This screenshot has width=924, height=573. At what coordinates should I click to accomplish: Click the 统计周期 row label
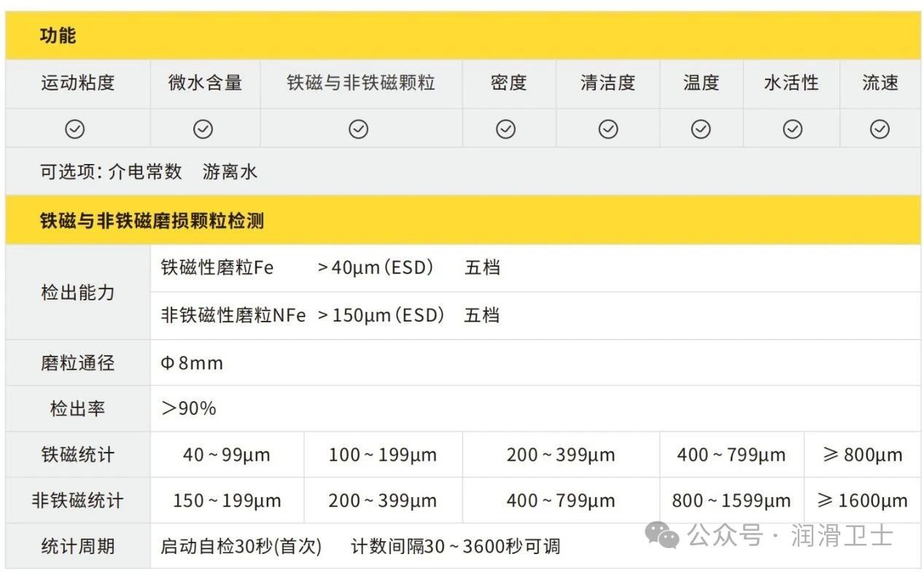click(x=78, y=546)
